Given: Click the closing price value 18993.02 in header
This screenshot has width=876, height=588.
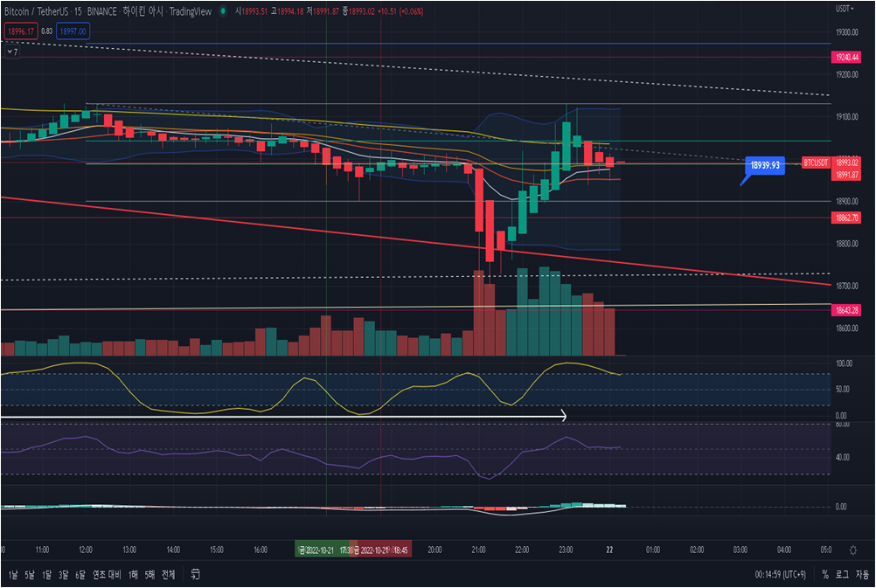Looking at the screenshot, I should pos(362,11).
